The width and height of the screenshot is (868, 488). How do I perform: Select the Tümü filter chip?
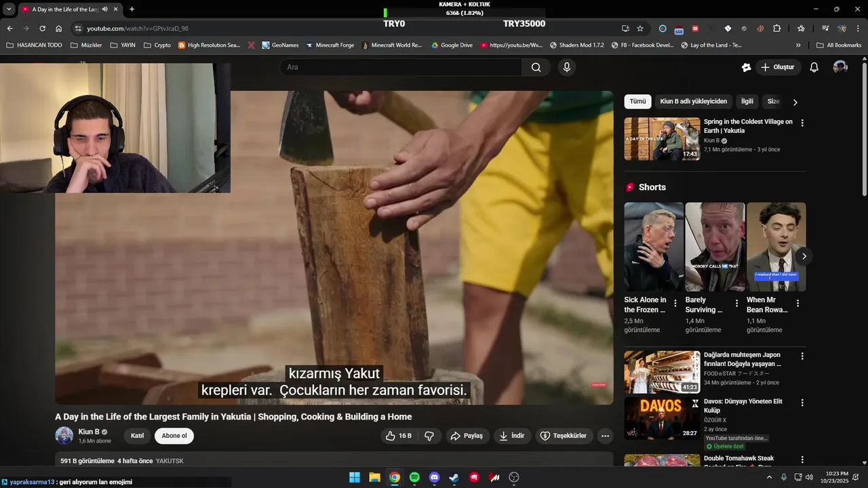[x=637, y=102]
